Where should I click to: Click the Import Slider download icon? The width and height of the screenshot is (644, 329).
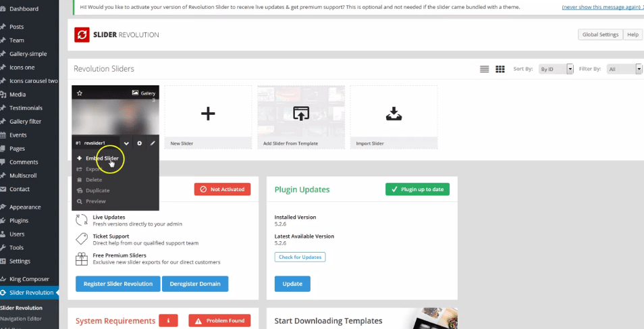point(394,114)
